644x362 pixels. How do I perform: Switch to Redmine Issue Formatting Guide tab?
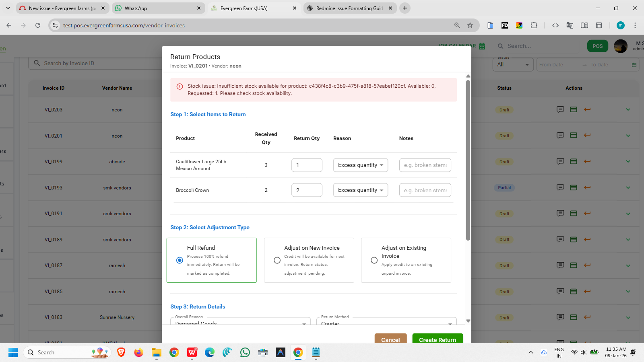(349, 8)
